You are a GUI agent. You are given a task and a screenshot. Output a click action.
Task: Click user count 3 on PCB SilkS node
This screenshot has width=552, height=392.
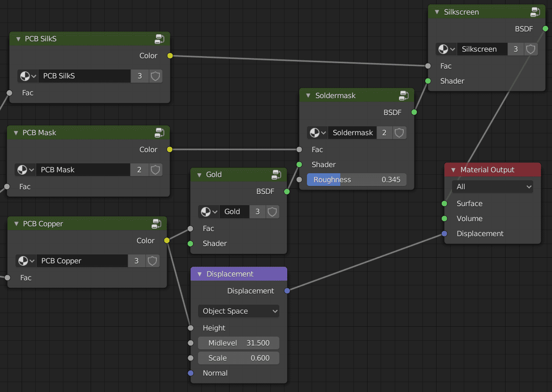pos(140,76)
